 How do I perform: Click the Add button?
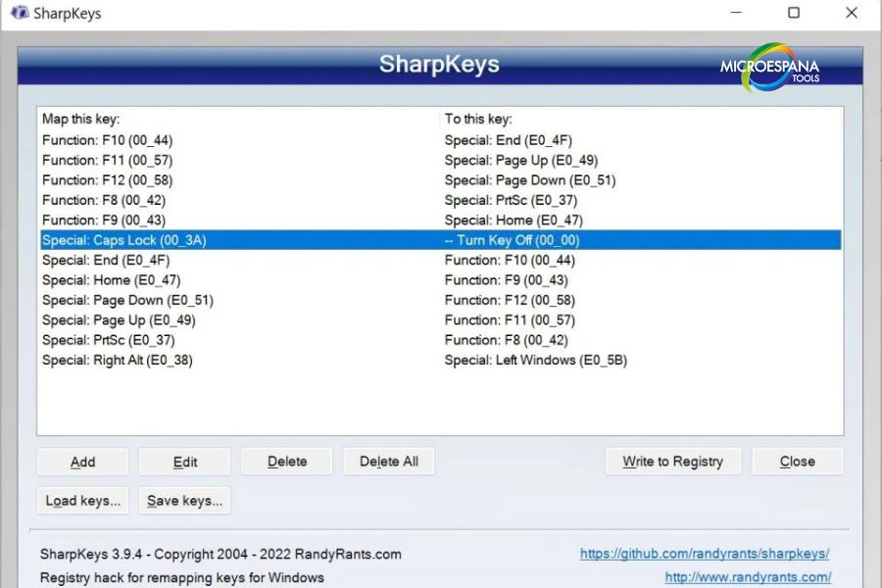82,462
